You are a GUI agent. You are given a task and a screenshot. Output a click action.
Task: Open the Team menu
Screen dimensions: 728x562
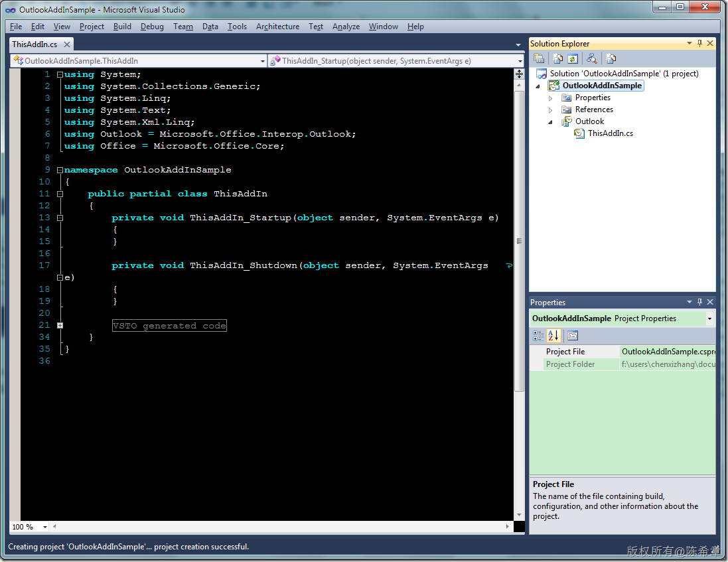click(183, 27)
